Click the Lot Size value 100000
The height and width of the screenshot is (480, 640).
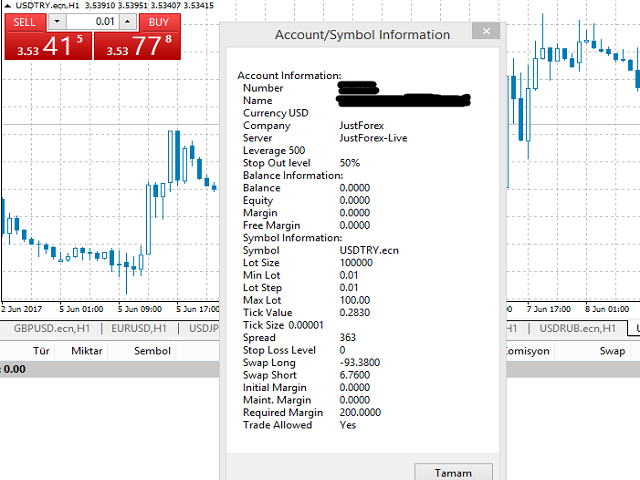(x=356, y=263)
